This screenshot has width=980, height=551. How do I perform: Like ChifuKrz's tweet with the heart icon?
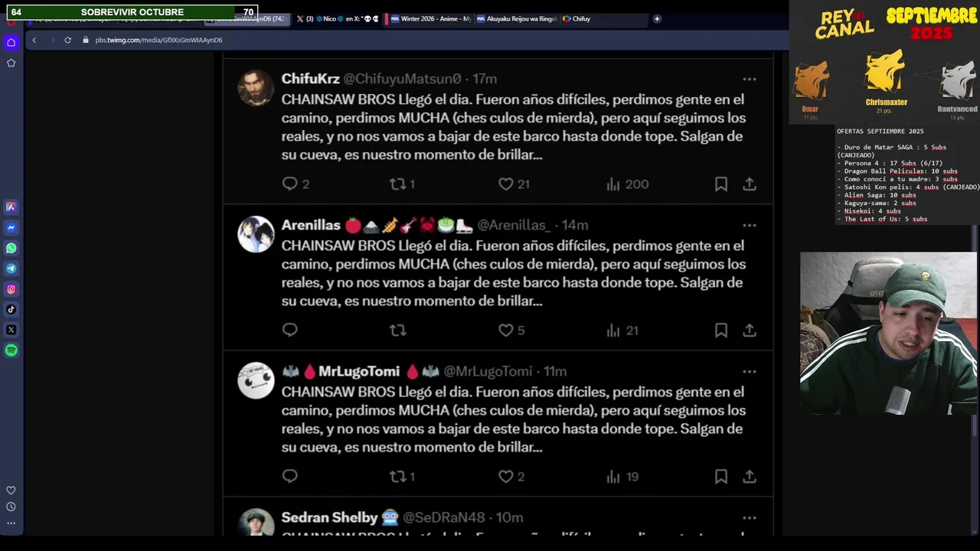coord(505,184)
